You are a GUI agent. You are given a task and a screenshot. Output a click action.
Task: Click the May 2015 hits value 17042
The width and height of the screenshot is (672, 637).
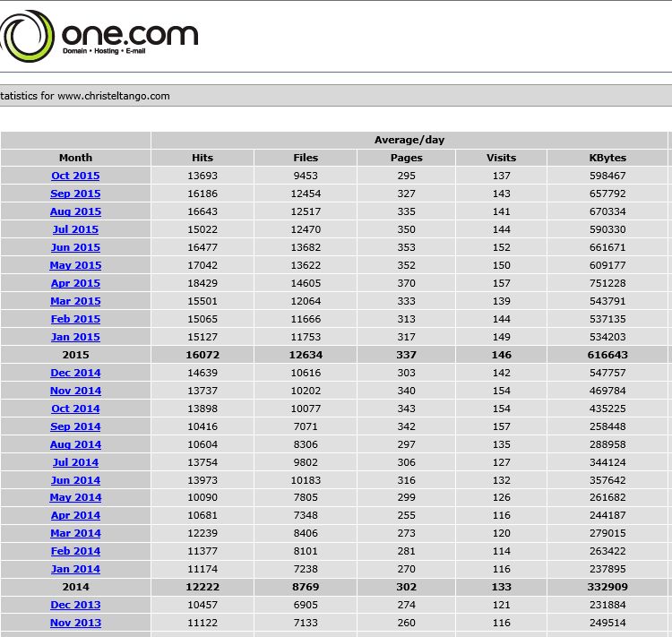tap(202, 266)
